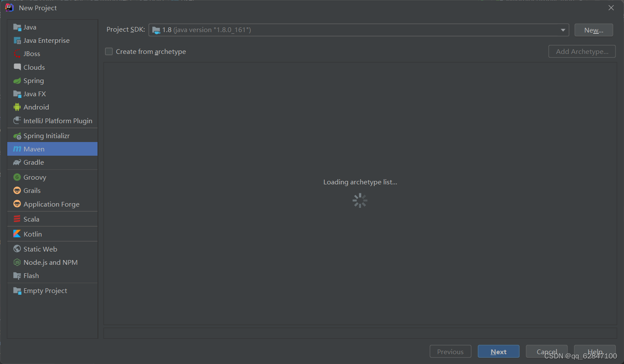Cancel the New Project dialog
This screenshot has width=624, height=364.
click(547, 352)
